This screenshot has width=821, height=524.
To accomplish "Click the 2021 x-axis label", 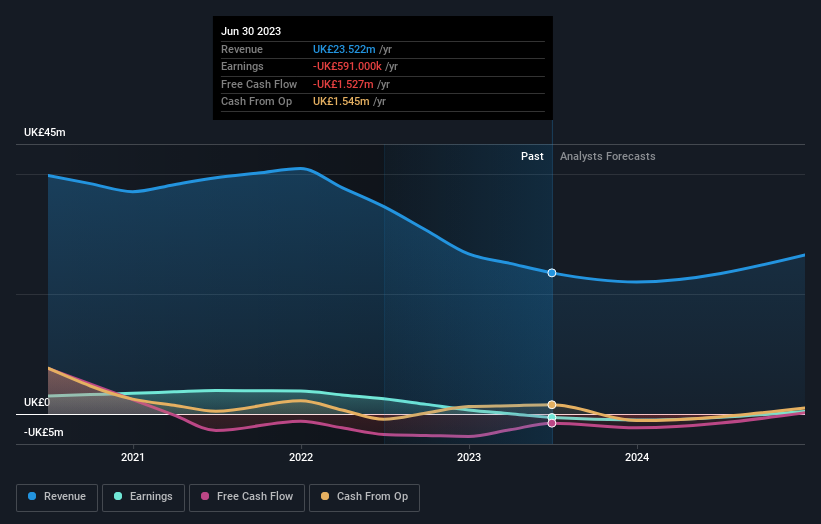I will (x=133, y=457).
